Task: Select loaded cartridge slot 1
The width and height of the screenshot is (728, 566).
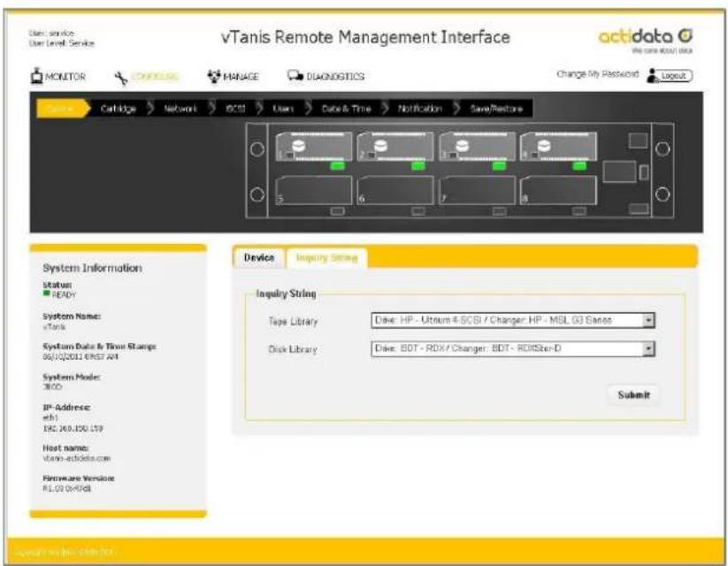Action: tap(314, 146)
